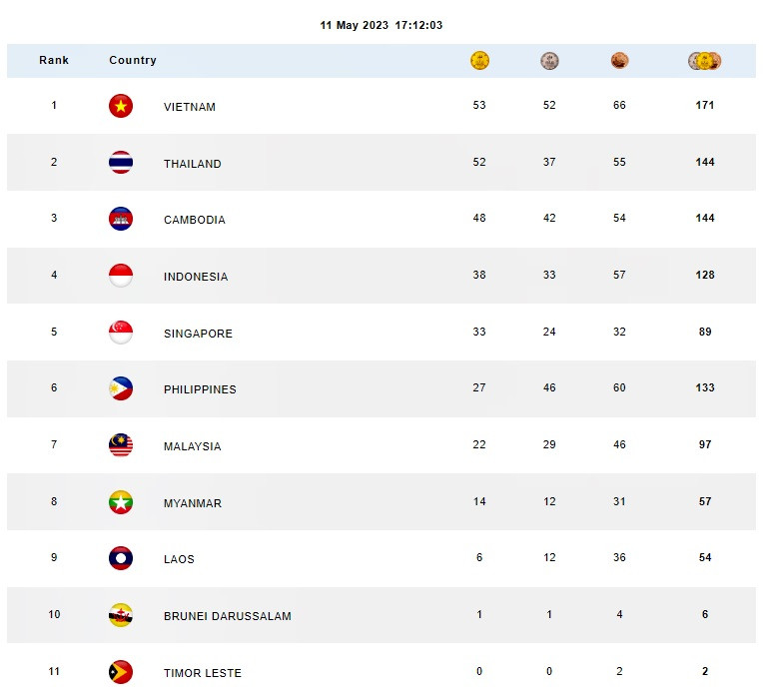Screen dimensions: 763x700
Task: Click the Myanmar flag icon
Action: pos(121,502)
